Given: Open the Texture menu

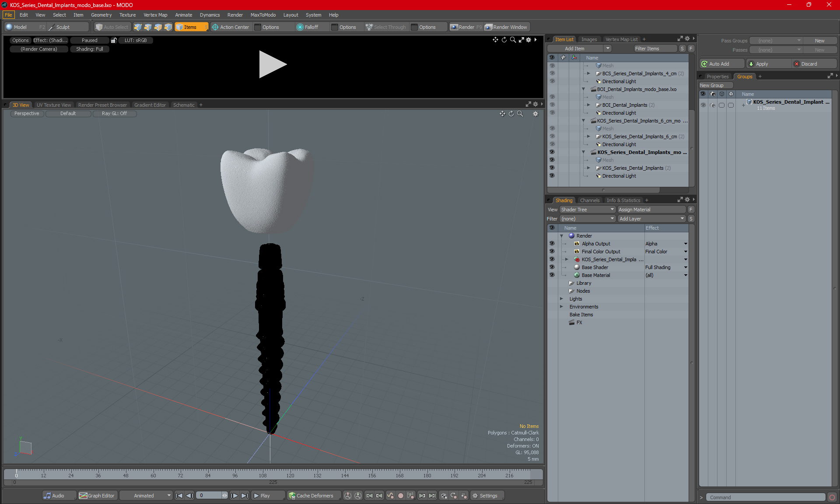Looking at the screenshot, I should point(127,15).
